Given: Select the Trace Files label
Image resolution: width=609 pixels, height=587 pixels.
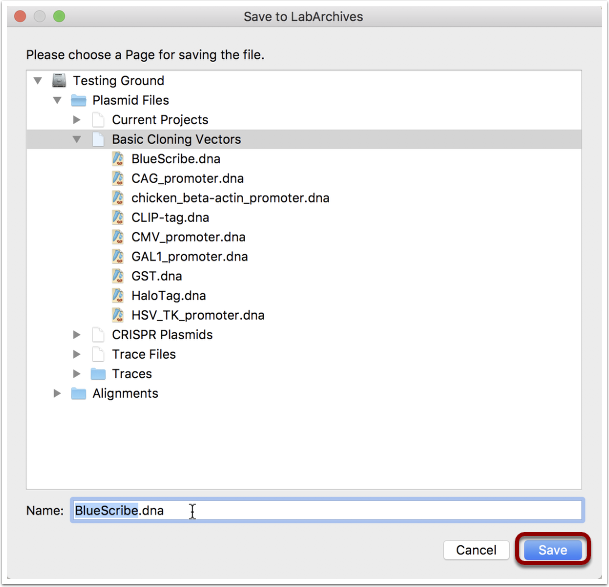Looking at the screenshot, I should pyautogui.click(x=144, y=354).
